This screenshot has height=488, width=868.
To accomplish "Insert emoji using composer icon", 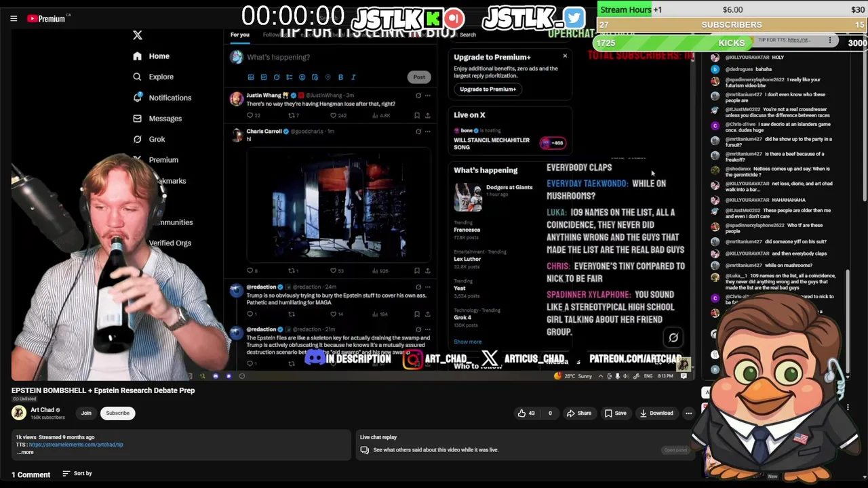I will pyautogui.click(x=302, y=77).
